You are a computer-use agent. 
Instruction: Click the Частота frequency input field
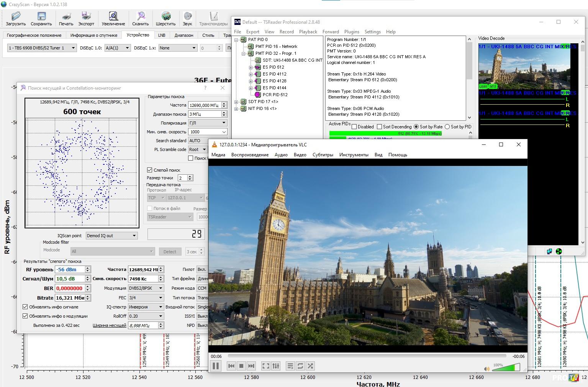[204, 105]
